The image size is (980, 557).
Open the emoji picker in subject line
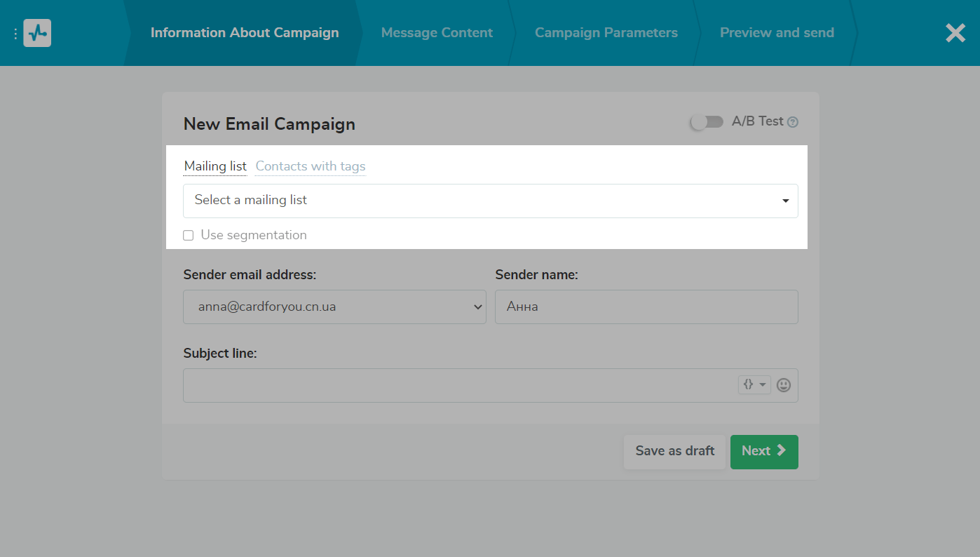784,385
